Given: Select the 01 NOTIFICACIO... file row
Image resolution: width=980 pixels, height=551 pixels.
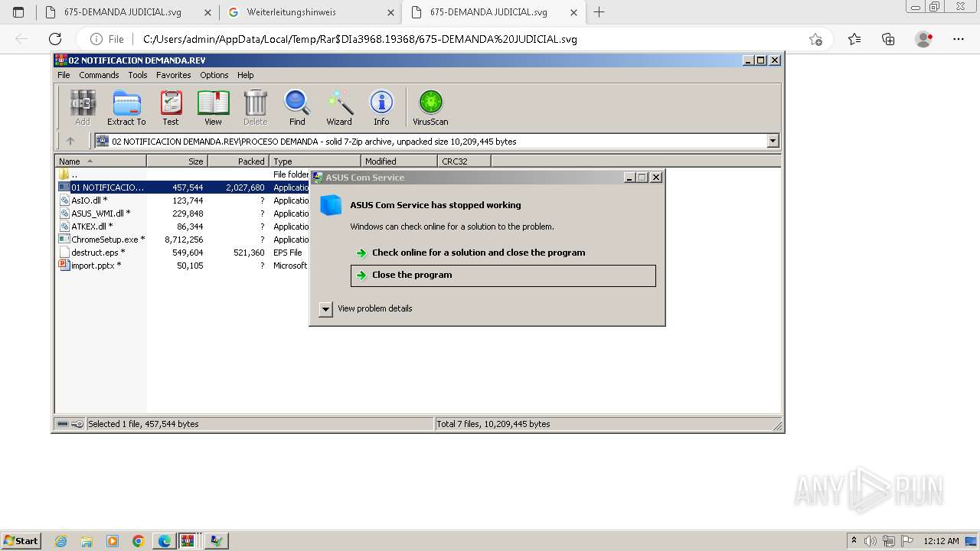Looking at the screenshot, I should pos(183,187).
